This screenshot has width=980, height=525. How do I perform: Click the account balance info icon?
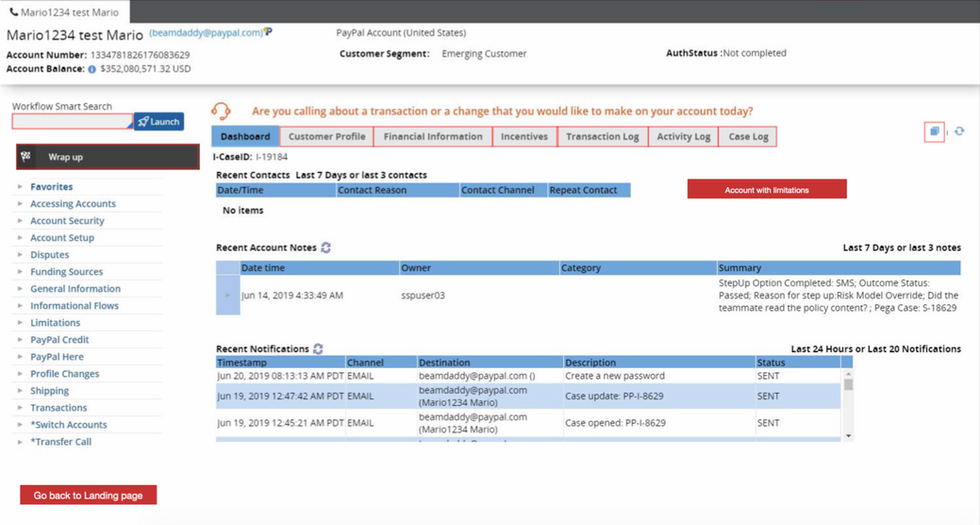tap(92, 69)
